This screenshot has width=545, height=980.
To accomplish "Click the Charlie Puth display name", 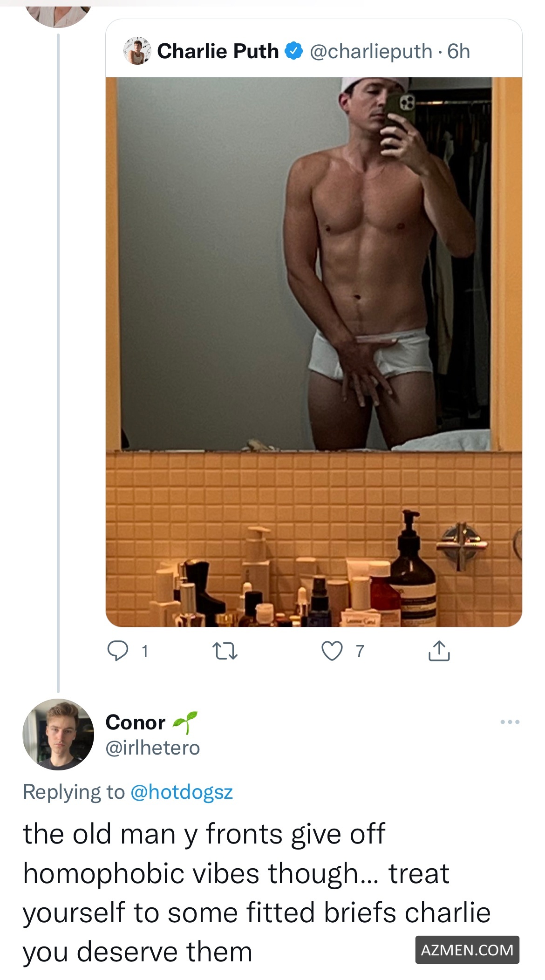I will point(218,51).
